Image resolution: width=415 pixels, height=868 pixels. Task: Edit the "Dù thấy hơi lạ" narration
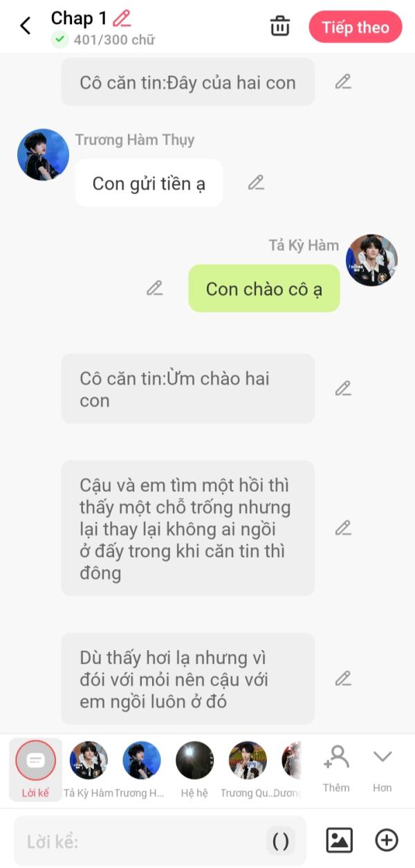click(343, 678)
